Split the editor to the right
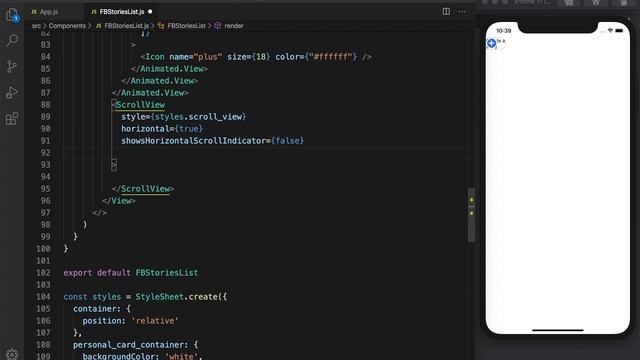Viewport: 640px width, 360px height. click(446, 11)
